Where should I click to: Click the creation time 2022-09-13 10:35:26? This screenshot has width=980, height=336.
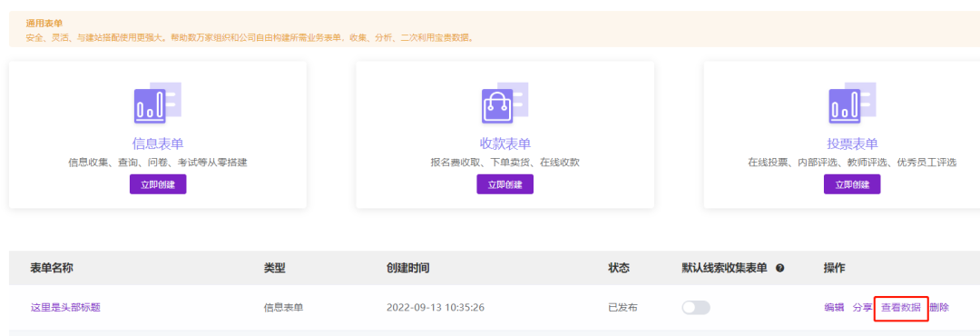436,308
